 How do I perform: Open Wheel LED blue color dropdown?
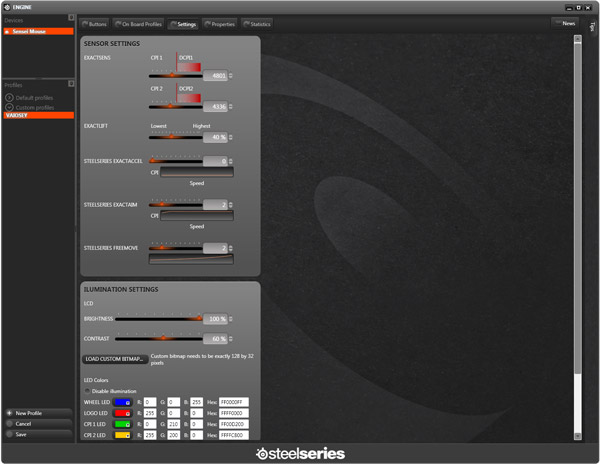pos(123,402)
